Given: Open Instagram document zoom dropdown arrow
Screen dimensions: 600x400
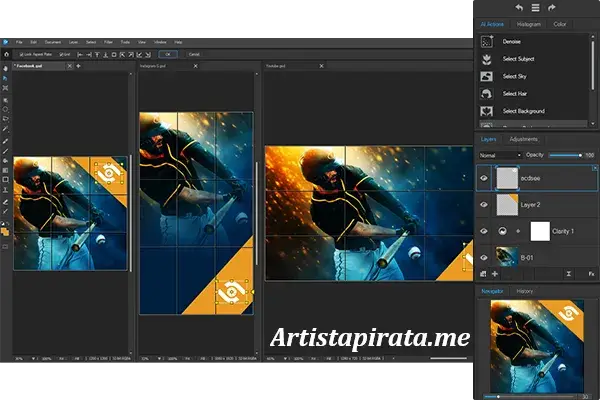Looking at the screenshot, I should pyautogui.click(x=160, y=359).
